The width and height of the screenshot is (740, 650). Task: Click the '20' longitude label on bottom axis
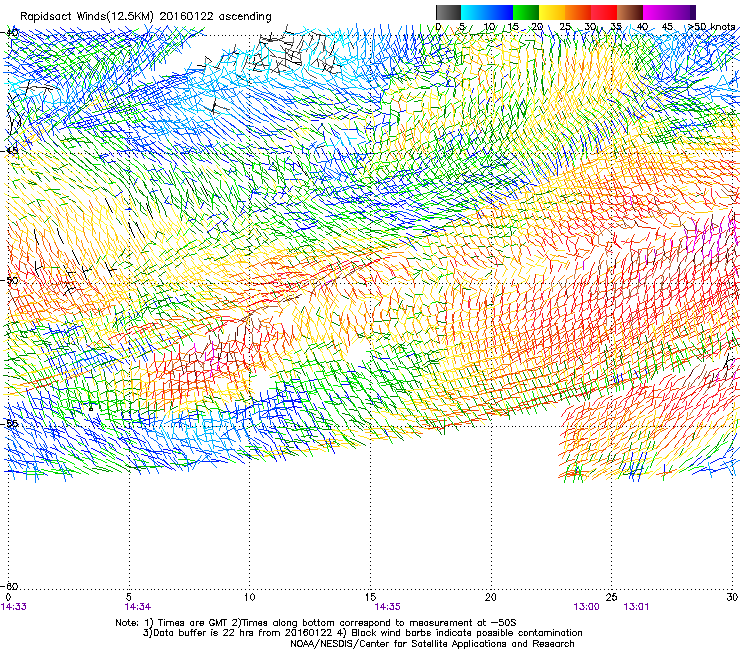click(491, 597)
